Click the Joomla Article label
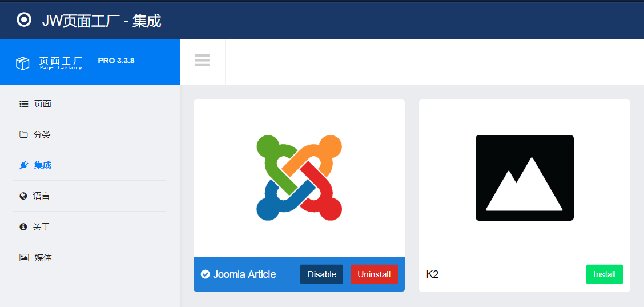This screenshot has height=307, width=644. pos(244,274)
